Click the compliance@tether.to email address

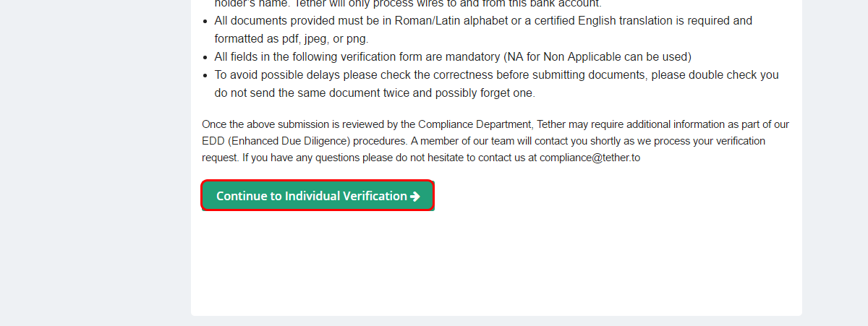pyautogui.click(x=590, y=157)
